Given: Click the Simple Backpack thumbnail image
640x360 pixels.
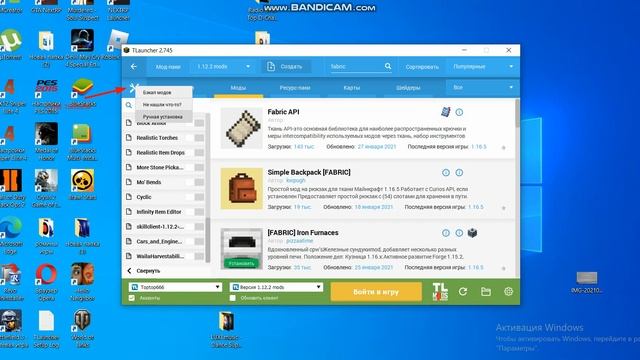Looking at the screenshot, I should coord(242,189).
